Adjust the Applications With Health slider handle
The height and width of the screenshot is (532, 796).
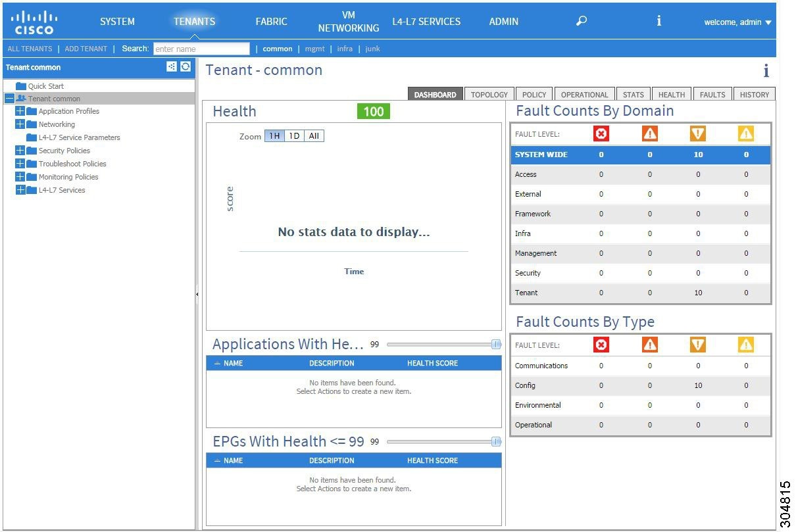496,344
